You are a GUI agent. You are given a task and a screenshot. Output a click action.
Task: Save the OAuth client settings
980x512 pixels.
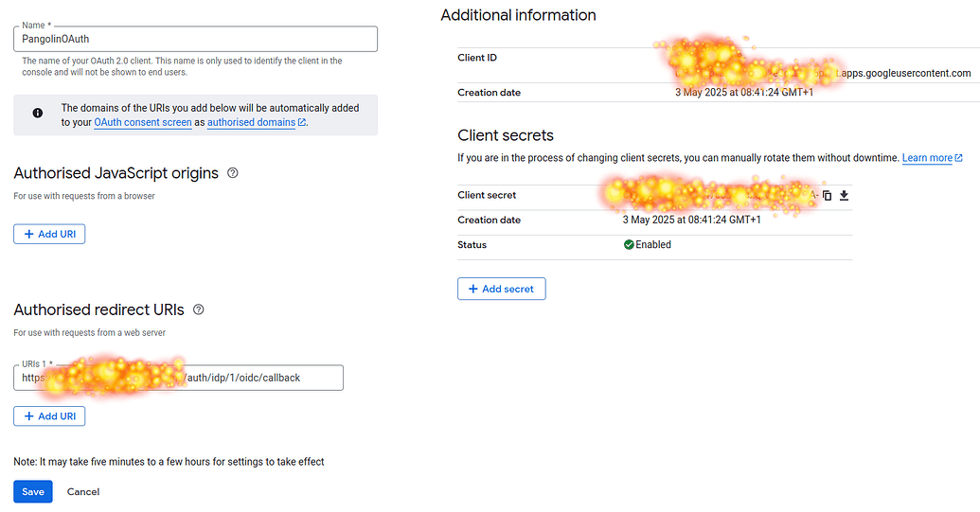pyautogui.click(x=33, y=492)
